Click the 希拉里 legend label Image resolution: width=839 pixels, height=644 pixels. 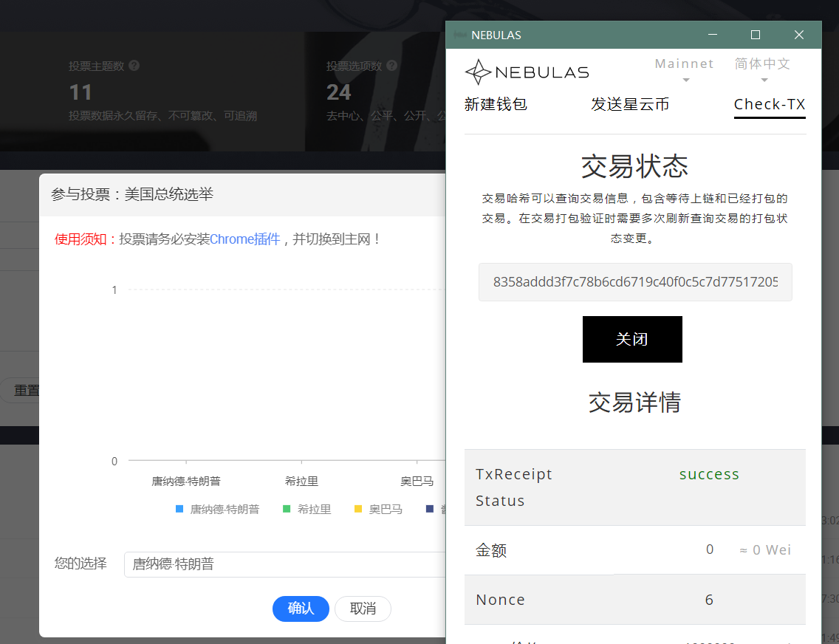314,509
